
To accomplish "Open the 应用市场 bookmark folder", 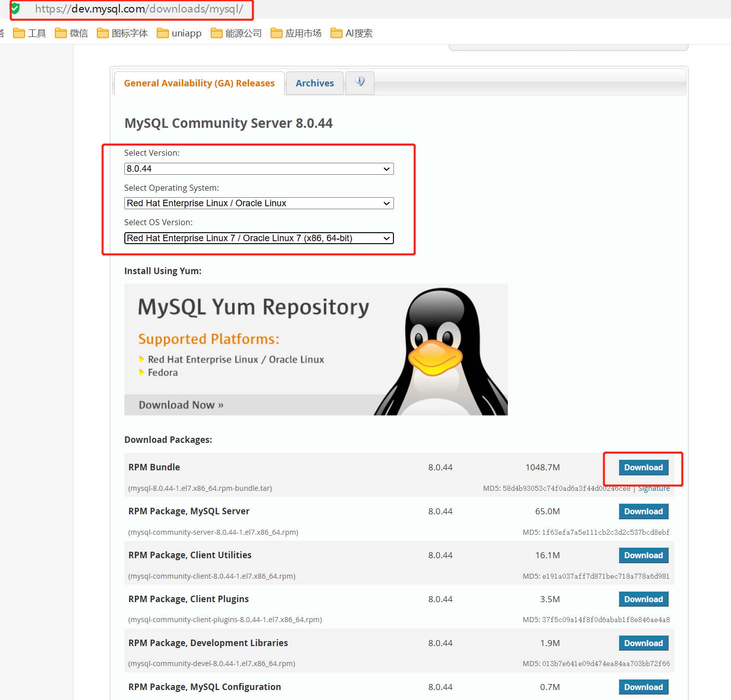I will pyautogui.click(x=296, y=33).
